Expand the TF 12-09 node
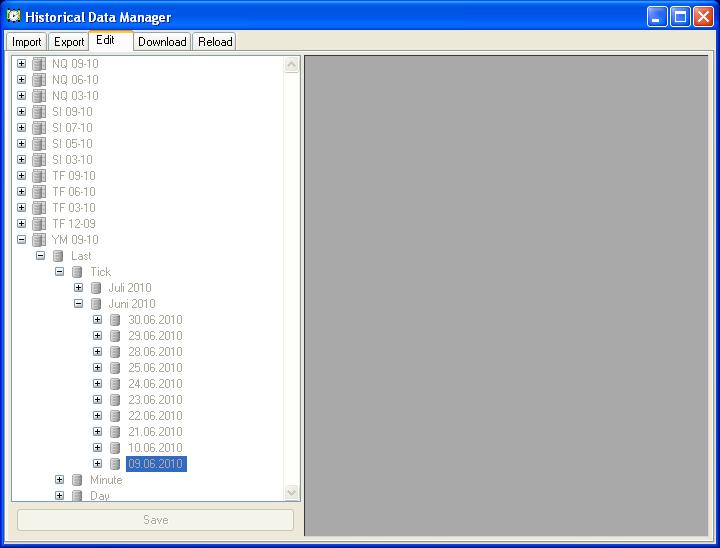The width and height of the screenshot is (720, 548). tap(22, 223)
